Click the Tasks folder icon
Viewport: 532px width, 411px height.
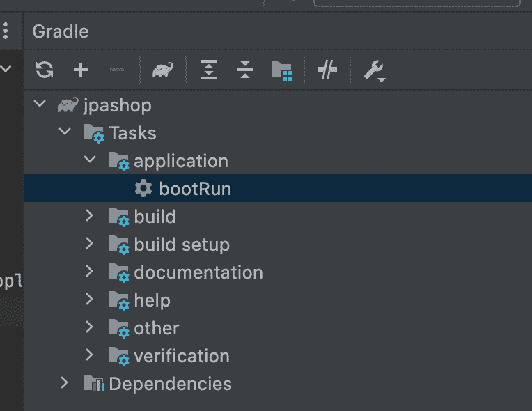[93, 133]
